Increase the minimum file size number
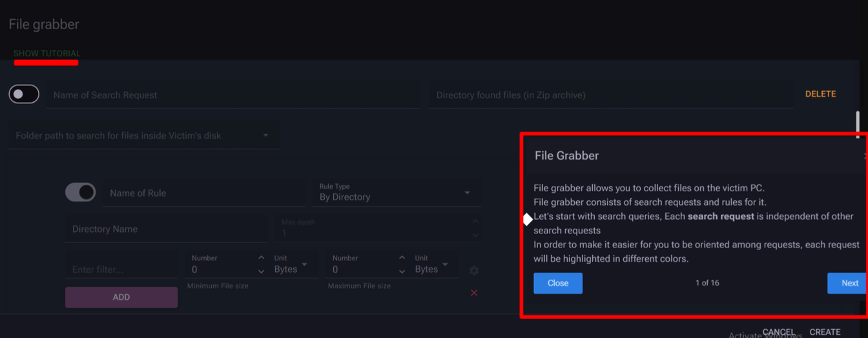This screenshot has height=338, width=868. click(x=261, y=258)
